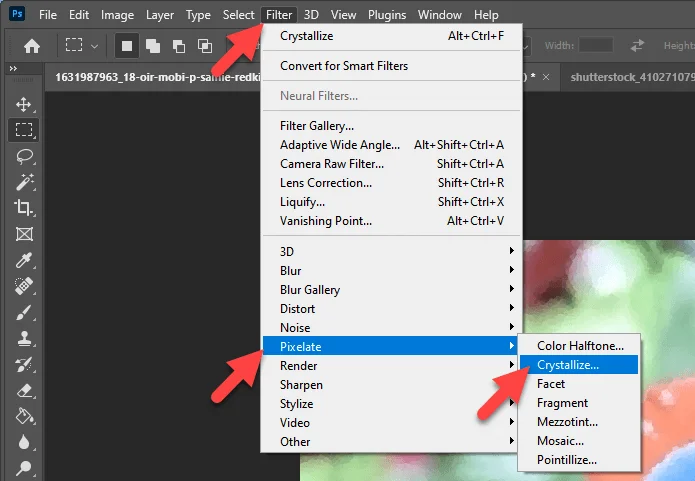Select the Eyedropper tool
Screen dimensions: 695x481
coord(24,260)
